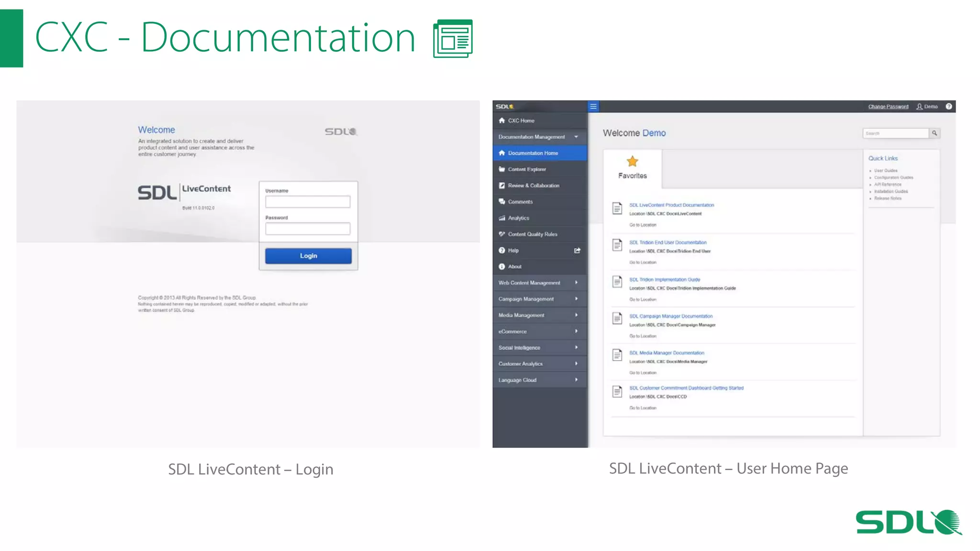
Task: Click Help external link icon
Action: 577,251
